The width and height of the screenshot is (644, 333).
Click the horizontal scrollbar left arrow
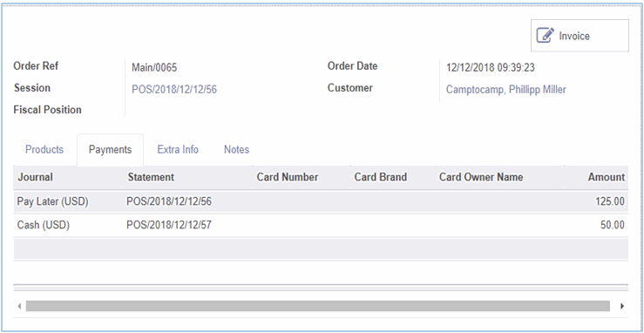click(19, 306)
